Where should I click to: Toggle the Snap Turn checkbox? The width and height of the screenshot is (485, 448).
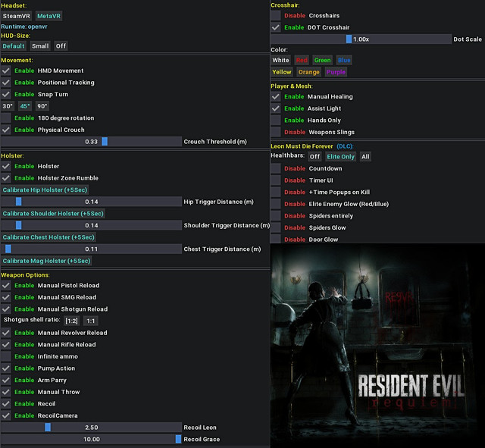[6, 94]
